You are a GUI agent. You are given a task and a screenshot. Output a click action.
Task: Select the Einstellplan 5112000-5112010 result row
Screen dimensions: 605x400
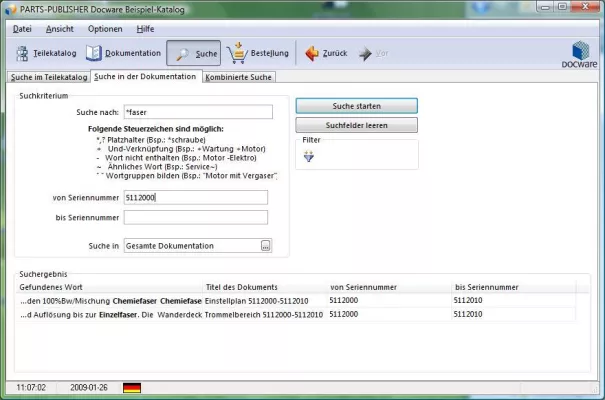coord(256,300)
